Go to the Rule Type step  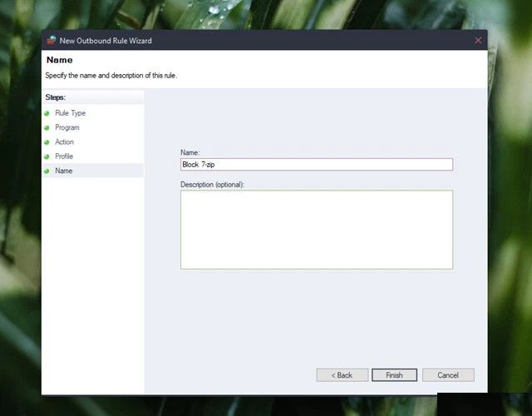tap(70, 113)
